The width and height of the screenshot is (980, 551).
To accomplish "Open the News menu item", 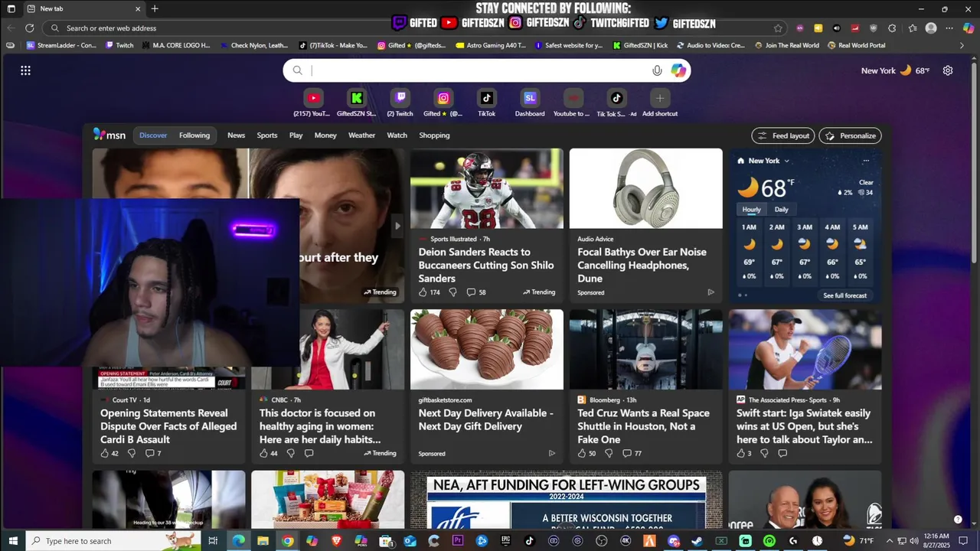I will pos(236,135).
